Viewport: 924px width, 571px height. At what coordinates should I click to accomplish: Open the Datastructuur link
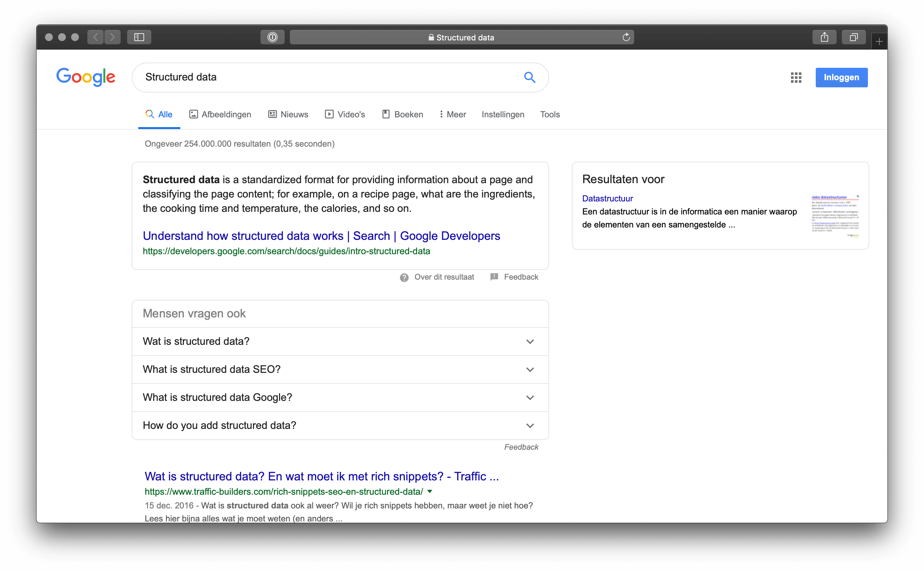(x=607, y=198)
